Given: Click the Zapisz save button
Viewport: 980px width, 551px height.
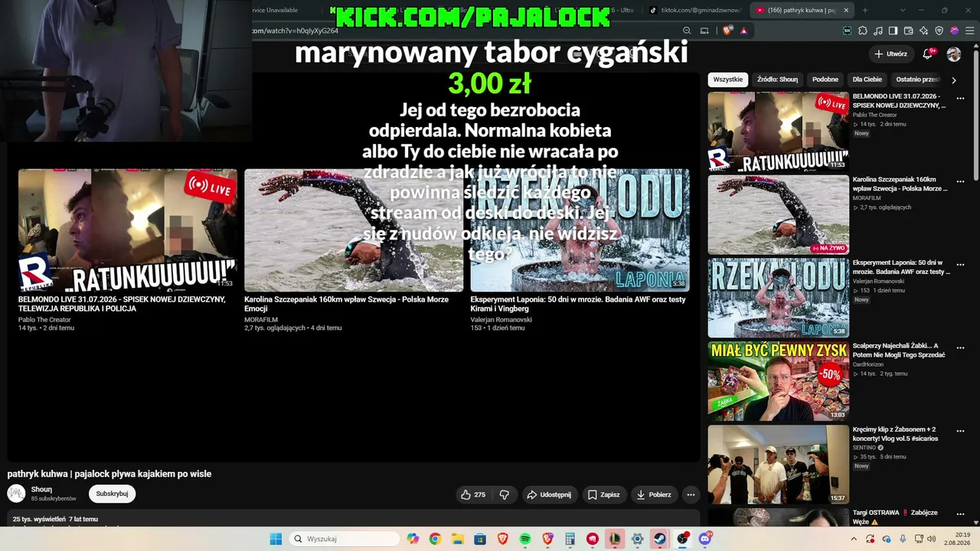Looking at the screenshot, I should coord(603,494).
